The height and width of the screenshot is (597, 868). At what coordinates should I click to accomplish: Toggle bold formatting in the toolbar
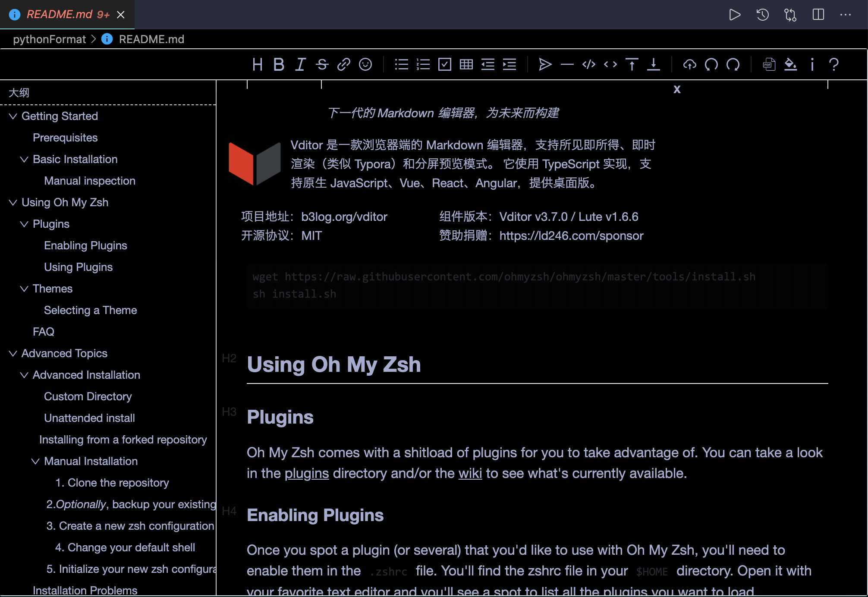[279, 65]
